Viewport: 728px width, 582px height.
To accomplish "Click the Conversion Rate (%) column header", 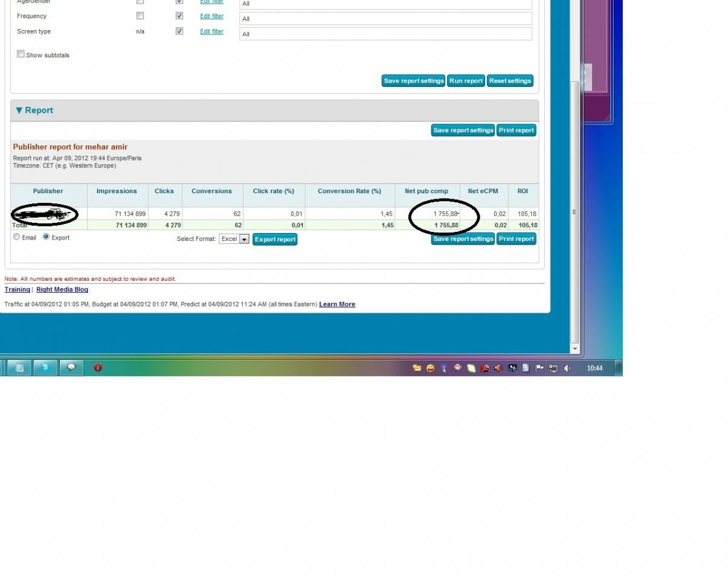I will click(x=349, y=191).
